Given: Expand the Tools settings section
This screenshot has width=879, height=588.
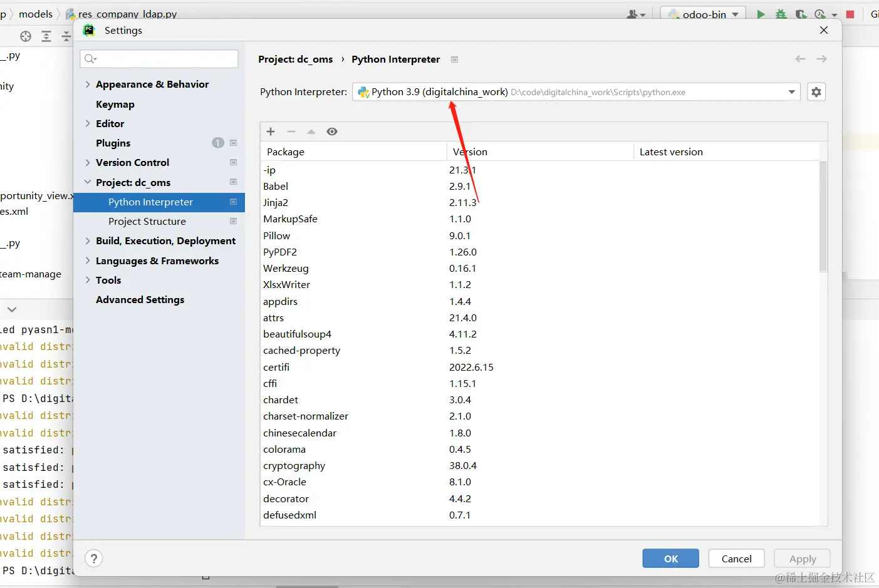Looking at the screenshot, I should click(88, 280).
